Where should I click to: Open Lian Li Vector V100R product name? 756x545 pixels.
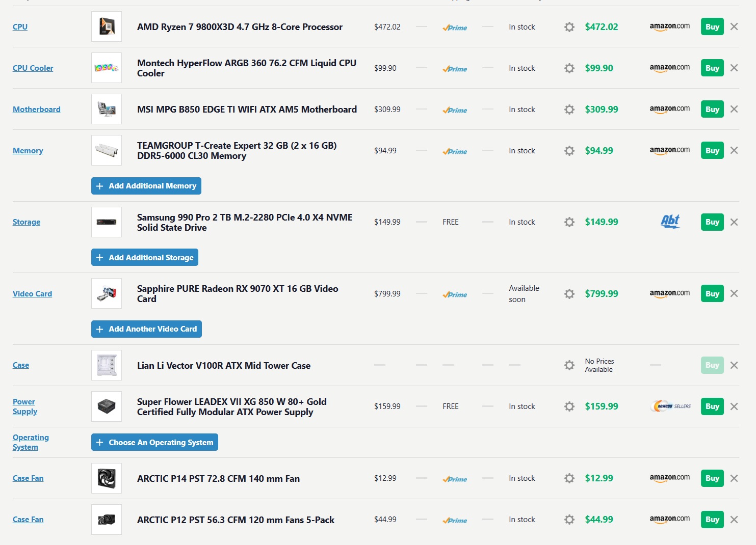[224, 366]
